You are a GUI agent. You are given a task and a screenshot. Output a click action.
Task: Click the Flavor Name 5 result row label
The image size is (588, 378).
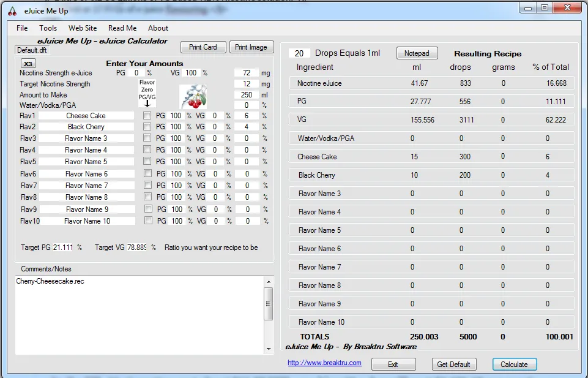coord(319,230)
